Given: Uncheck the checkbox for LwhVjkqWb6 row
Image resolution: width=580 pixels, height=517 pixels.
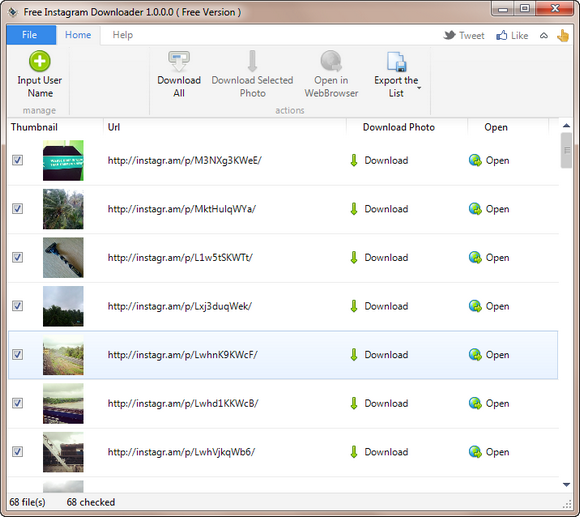Looking at the screenshot, I should (17, 452).
